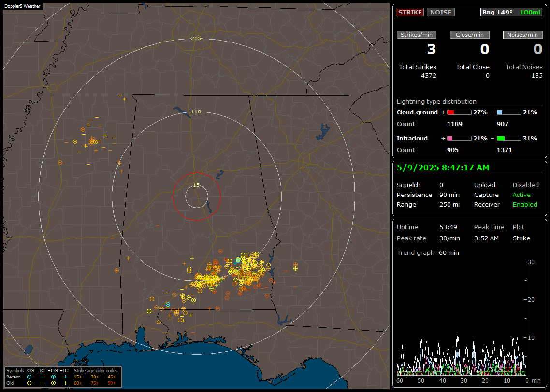
Task: Click the Intracloud row label
Action: pyautogui.click(x=412, y=139)
